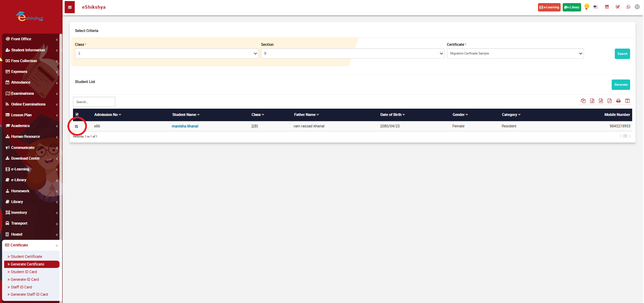Open the Section dropdown

coord(352,53)
